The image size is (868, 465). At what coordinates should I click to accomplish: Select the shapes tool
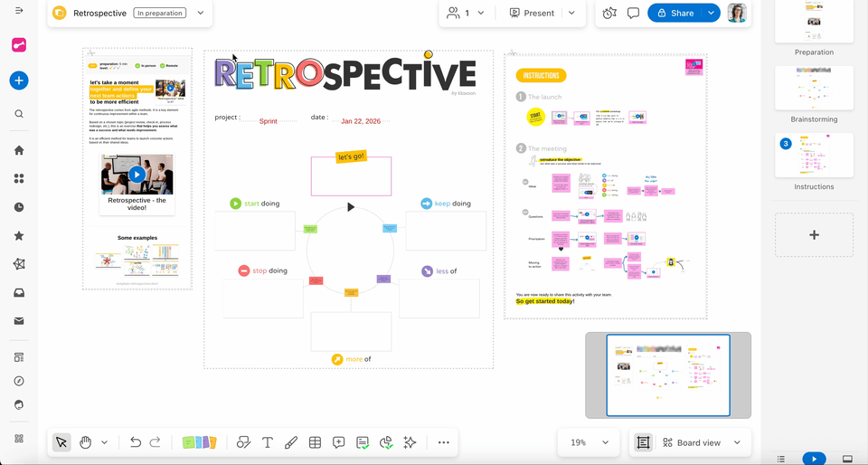pos(243,442)
